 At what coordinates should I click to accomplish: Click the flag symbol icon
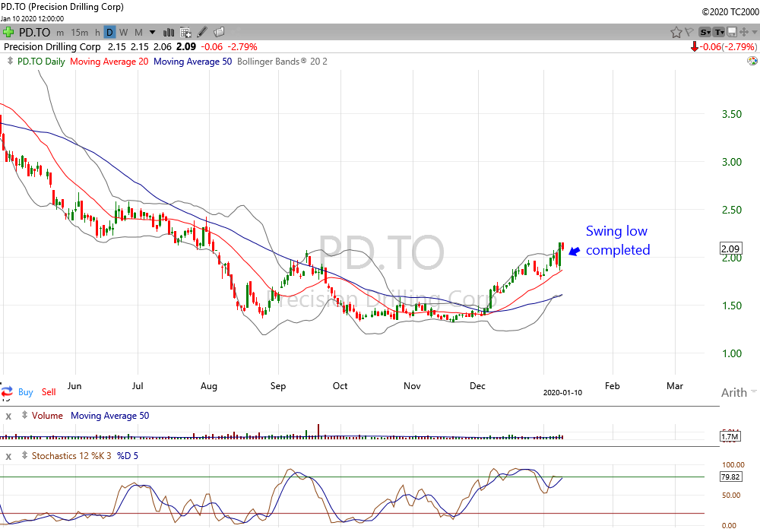(689, 33)
